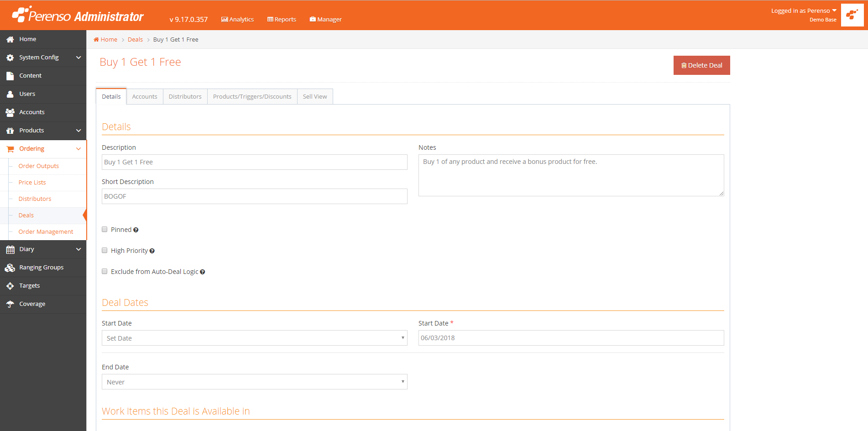
Task: Click the Notes textarea resize handle
Action: 722,194
